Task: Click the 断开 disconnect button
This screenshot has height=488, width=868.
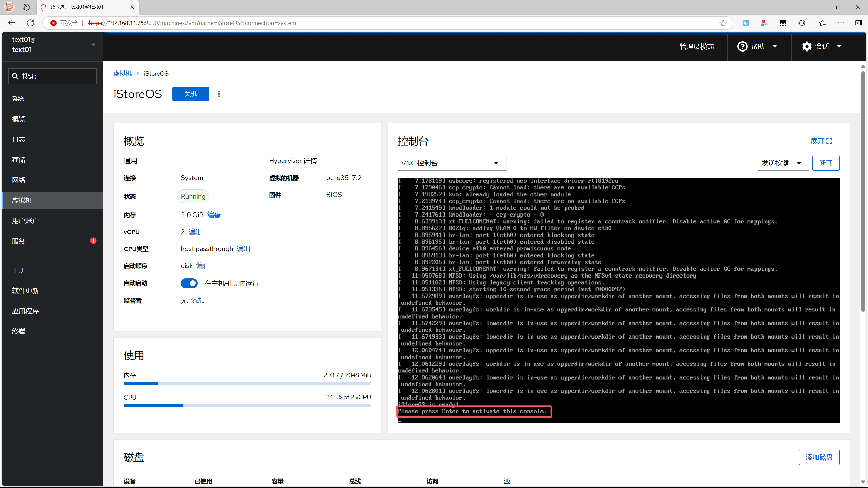Action: pos(825,163)
